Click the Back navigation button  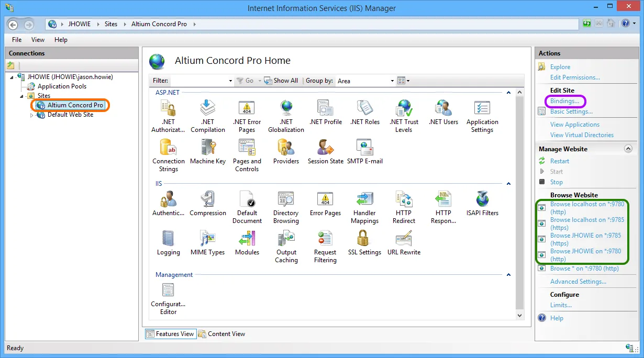point(13,25)
